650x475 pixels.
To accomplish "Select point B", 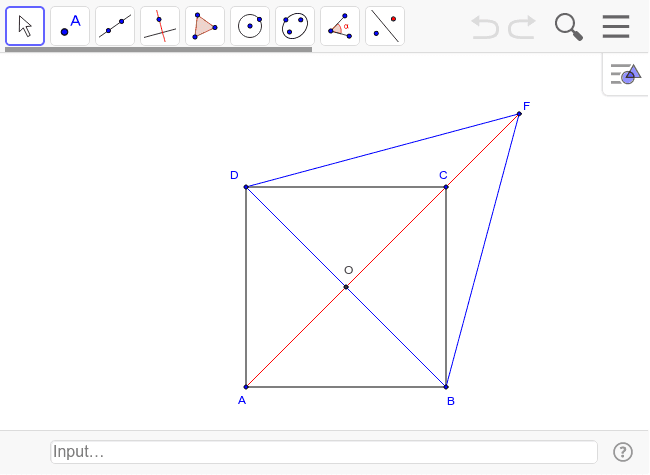I will pos(446,387).
